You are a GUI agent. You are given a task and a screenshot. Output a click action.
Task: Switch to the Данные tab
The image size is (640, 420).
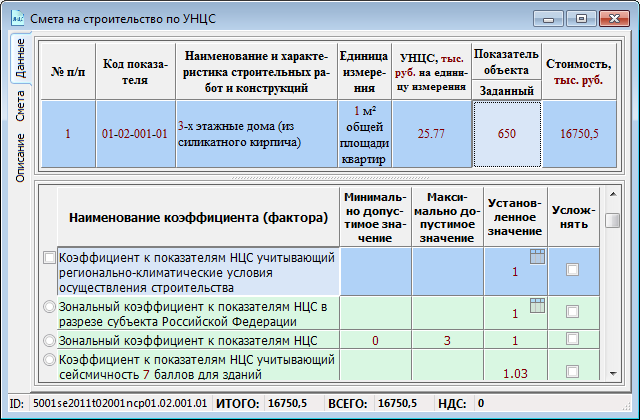click(20, 58)
